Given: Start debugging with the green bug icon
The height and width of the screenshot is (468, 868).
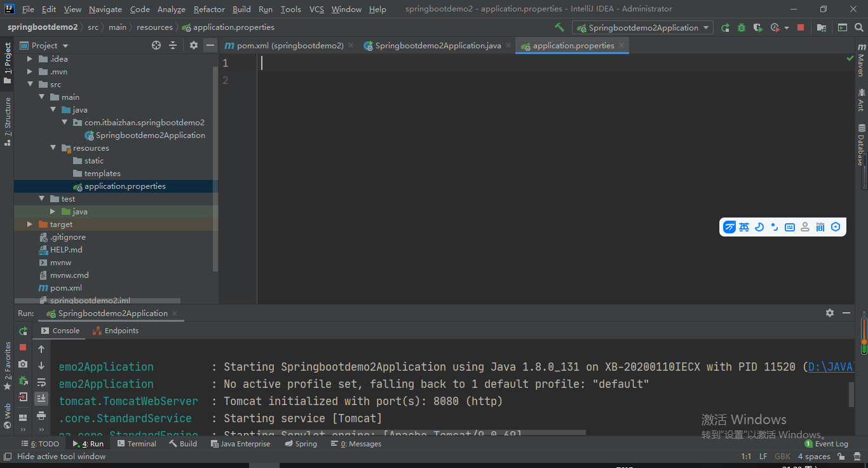Looking at the screenshot, I should click(742, 27).
